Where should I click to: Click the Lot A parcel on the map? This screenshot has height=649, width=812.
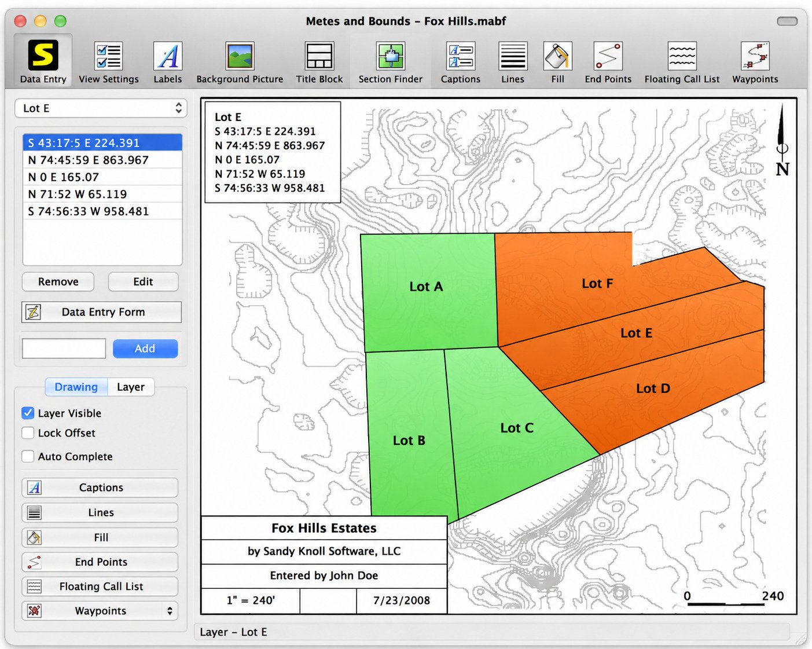click(x=428, y=292)
